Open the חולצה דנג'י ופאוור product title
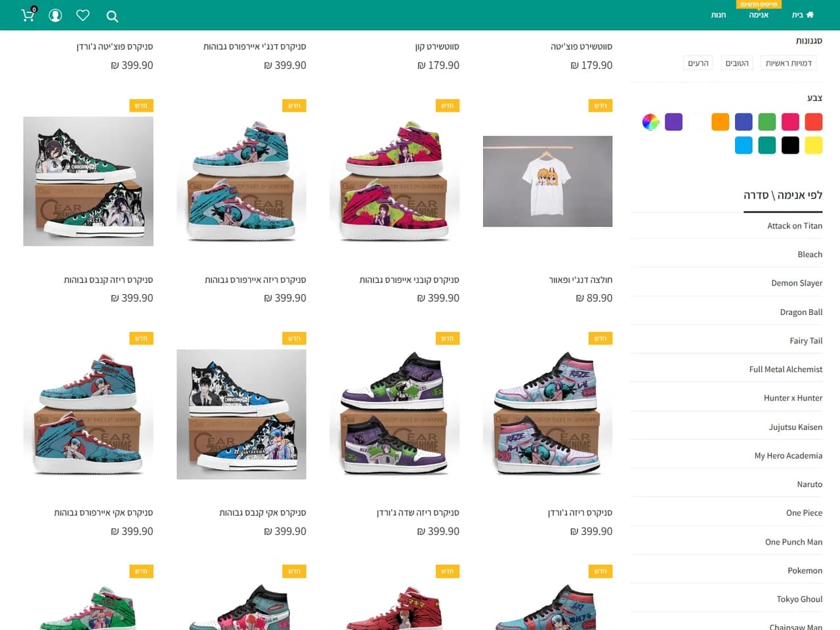The image size is (840, 630). (x=581, y=280)
